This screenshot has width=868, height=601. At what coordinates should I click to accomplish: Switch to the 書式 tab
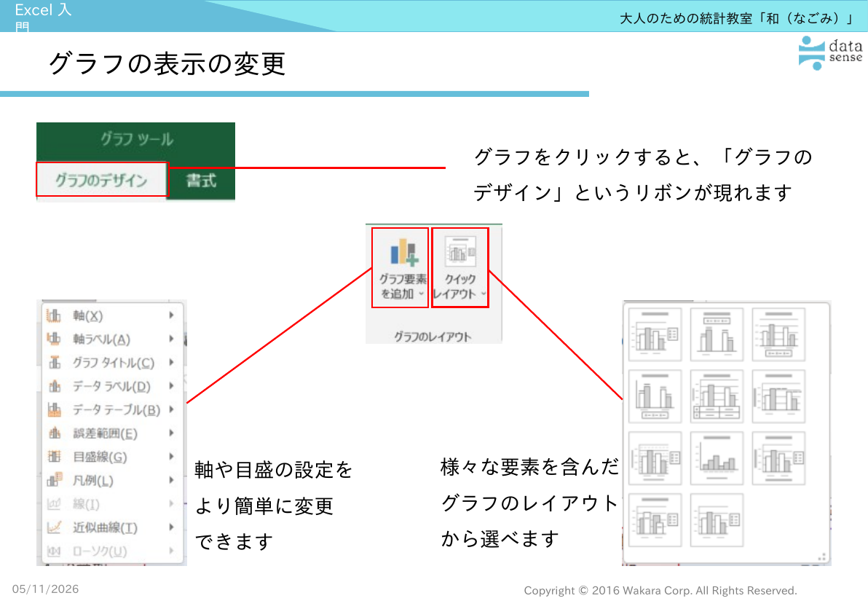click(201, 181)
